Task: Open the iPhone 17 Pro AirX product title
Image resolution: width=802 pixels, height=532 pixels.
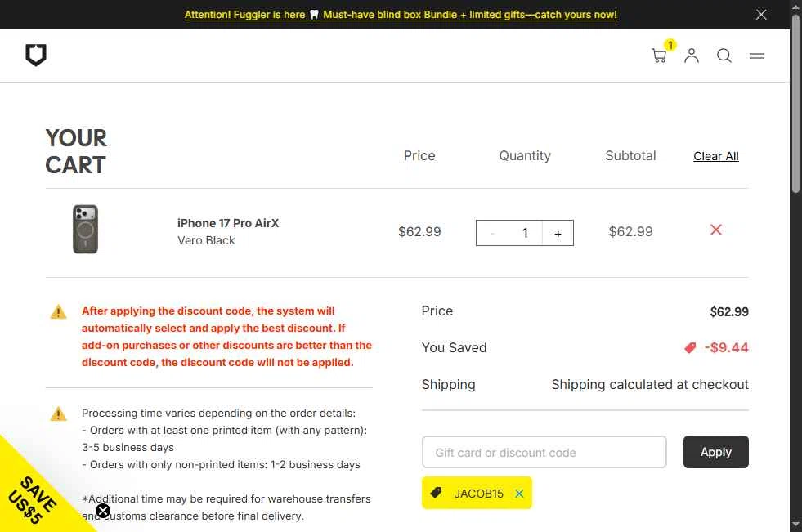Action: [228, 223]
